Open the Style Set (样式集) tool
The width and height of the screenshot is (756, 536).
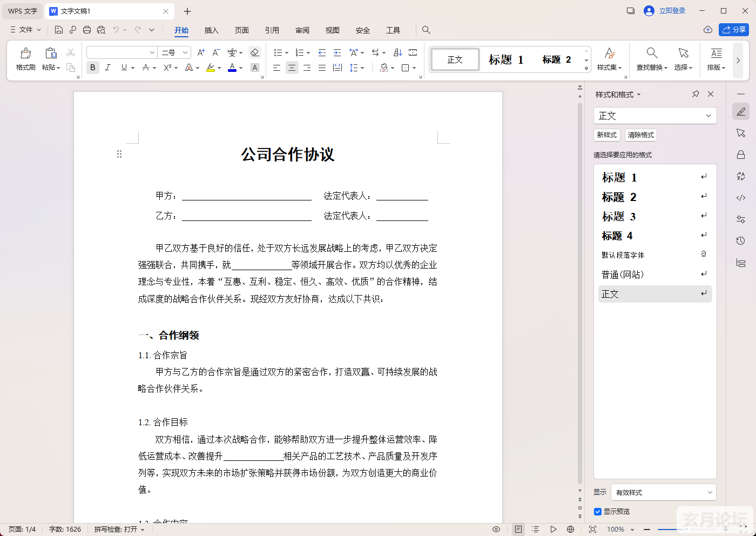tap(610, 59)
